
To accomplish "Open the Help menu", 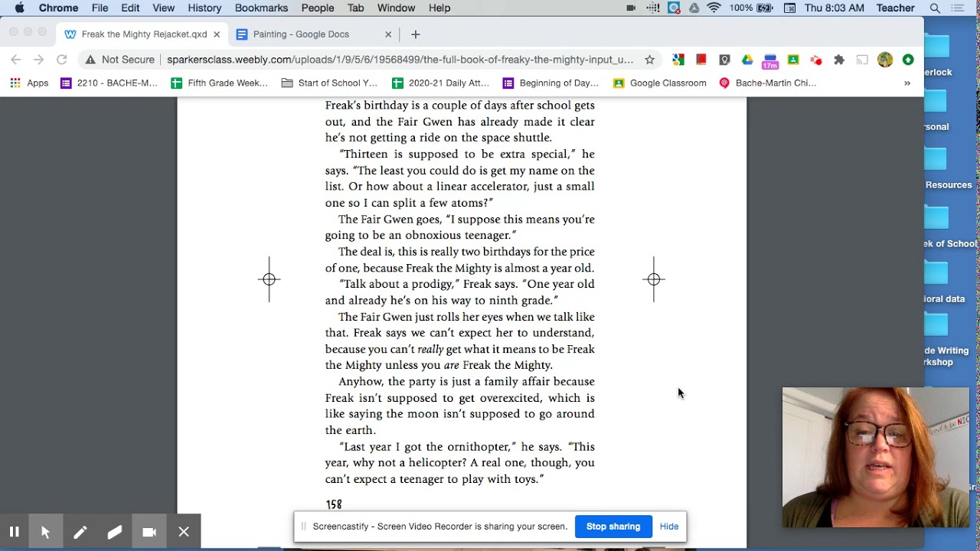I will [439, 8].
